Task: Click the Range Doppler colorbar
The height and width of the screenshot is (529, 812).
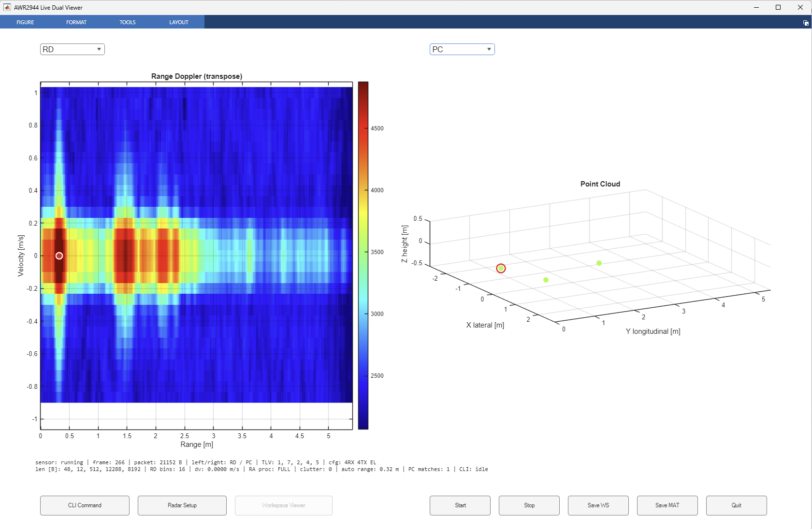Action: click(363, 256)
